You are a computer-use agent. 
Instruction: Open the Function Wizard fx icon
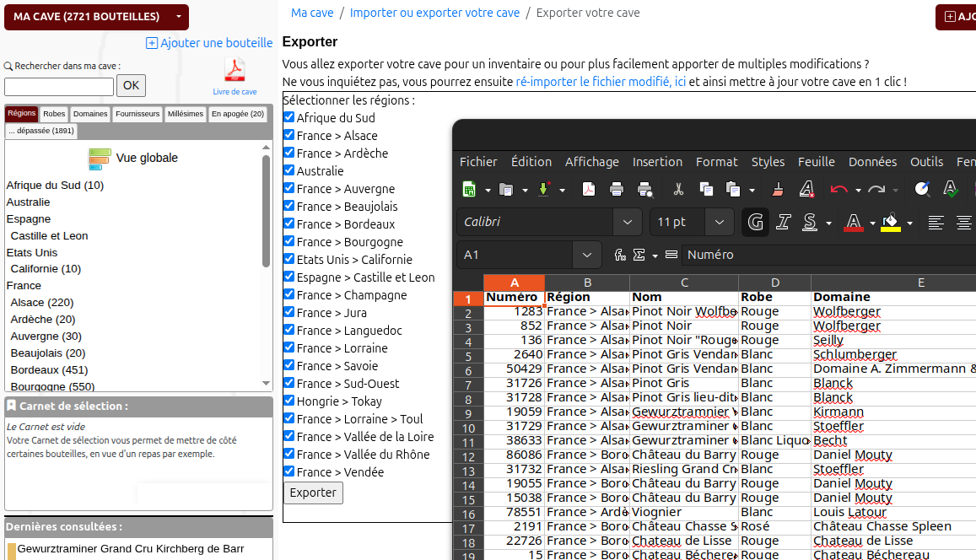point(620,255)
